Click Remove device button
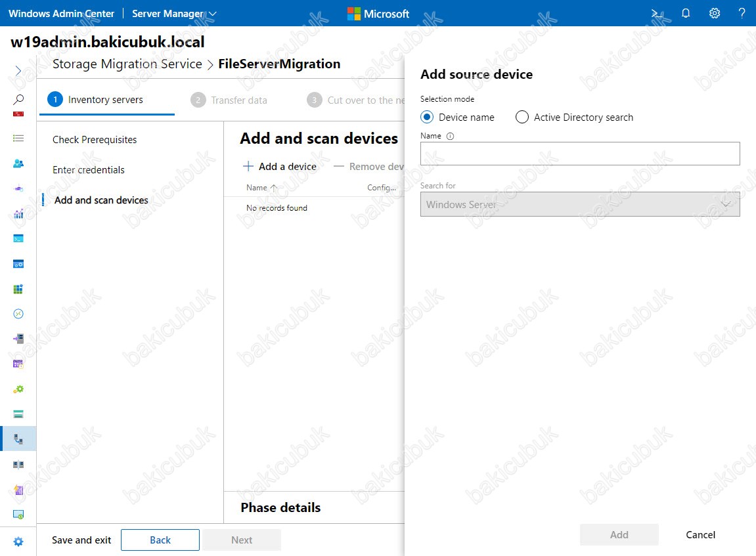756x556 pixels. click(369, 166)
